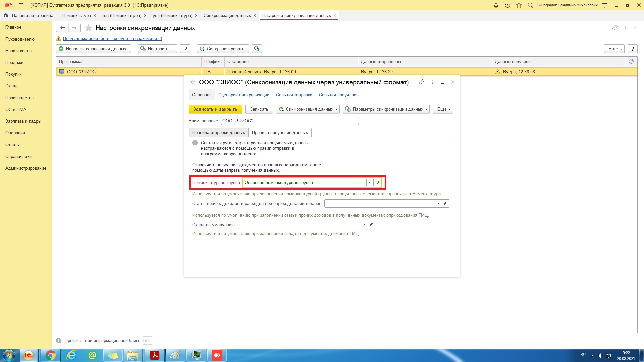
Task: Click into the Номенклатурная группа text field
Action: tap(304, 182)
